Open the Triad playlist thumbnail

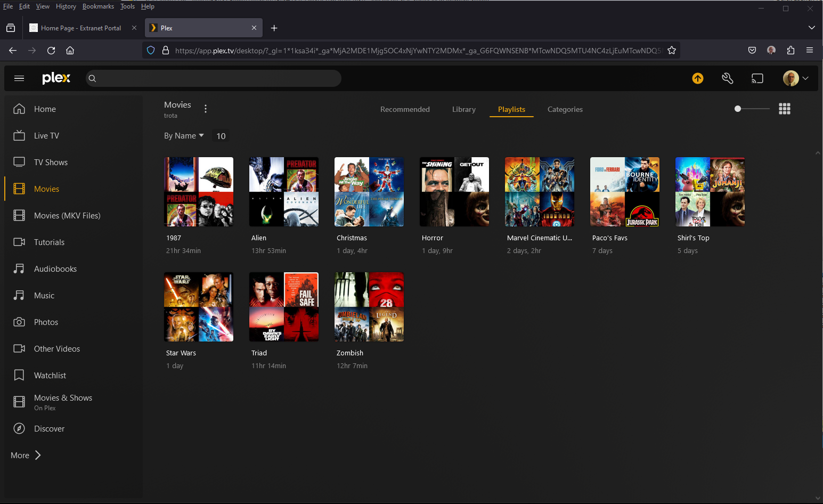284,307
